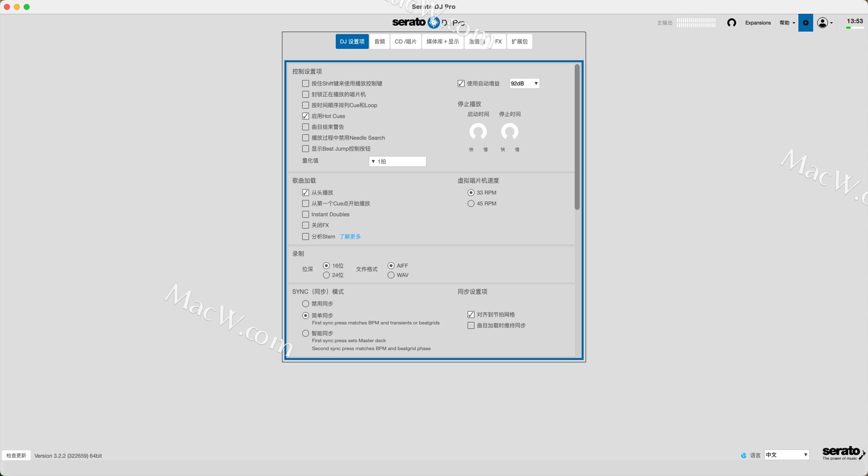Enable 播放过程中禁用Needle Search checkbox
The width and height of the screenshot is (868, 476).
306,138
